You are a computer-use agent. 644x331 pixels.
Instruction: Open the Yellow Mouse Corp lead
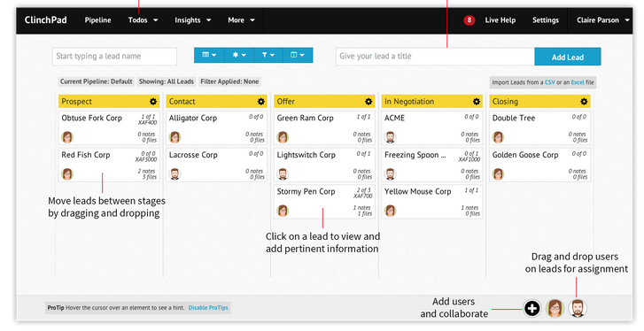[x=432, y=202]
